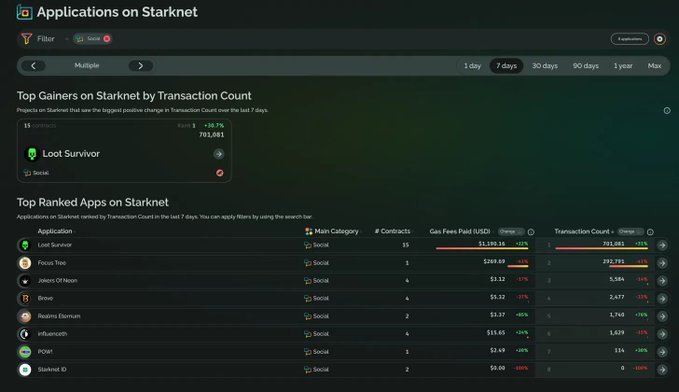Screen dimensions: 679x392
Task: Click the Social category in Starknet ID row
Action: point(317,369)
